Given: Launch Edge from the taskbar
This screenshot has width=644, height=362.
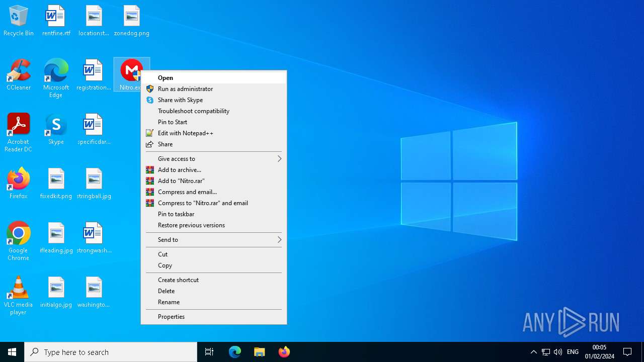Looking at the screenshot, I should 235,352.
